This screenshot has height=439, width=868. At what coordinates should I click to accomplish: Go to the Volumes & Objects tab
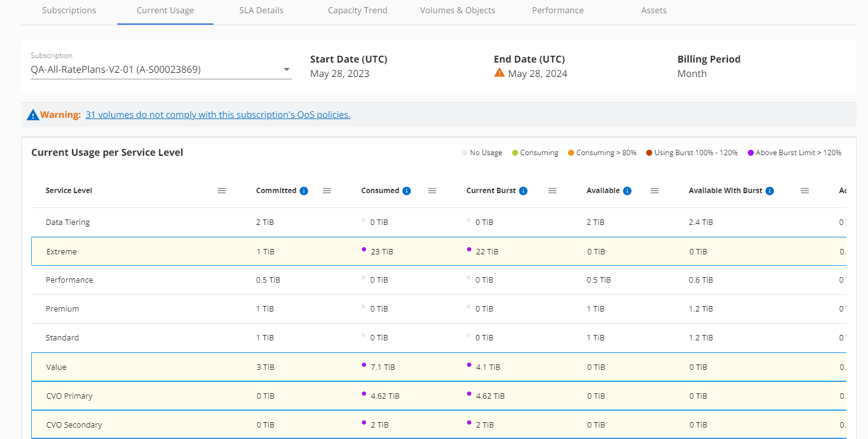pos(457,10)
